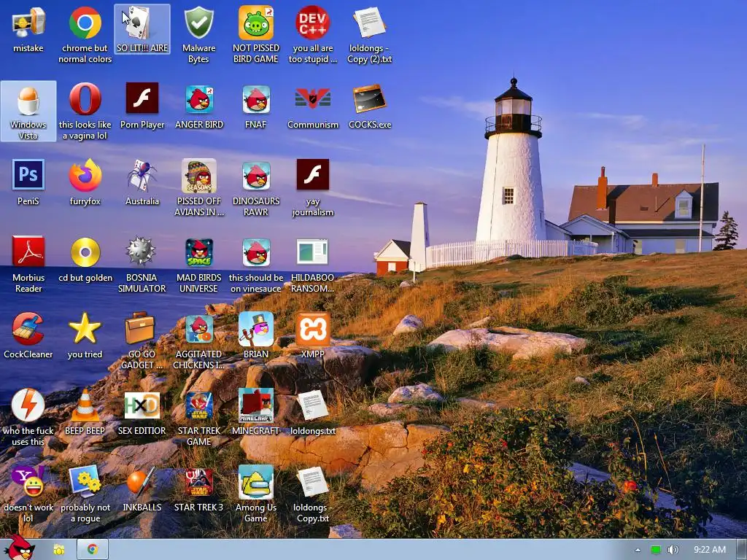Viewport: 747px width, 560px height.
Task: Select the 'Windows Vista' egg icon
Action: point(28,112)
